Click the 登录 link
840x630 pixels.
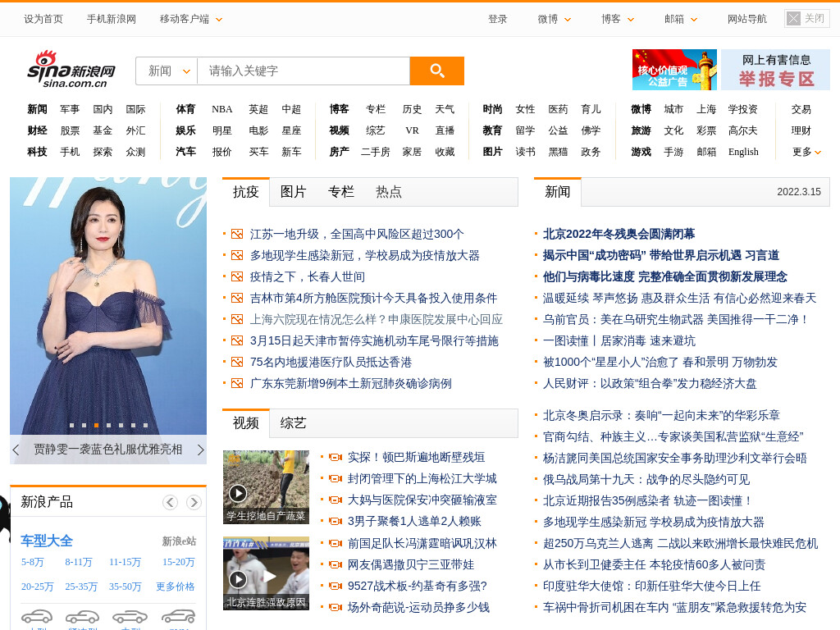497,20
